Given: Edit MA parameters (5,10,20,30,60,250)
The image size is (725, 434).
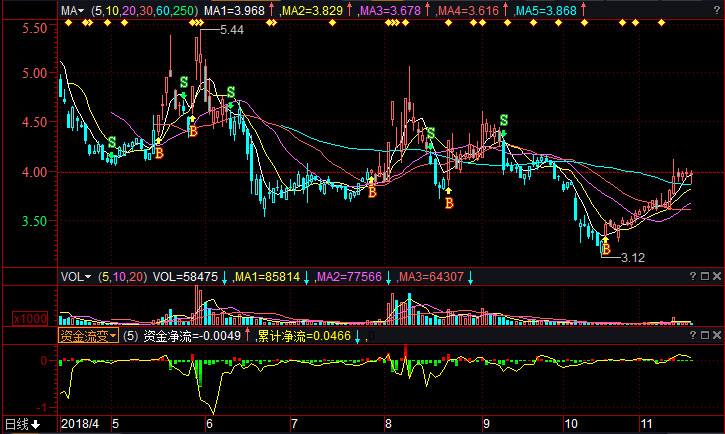Looking at the screenshot, I should (x=144, y=11).
